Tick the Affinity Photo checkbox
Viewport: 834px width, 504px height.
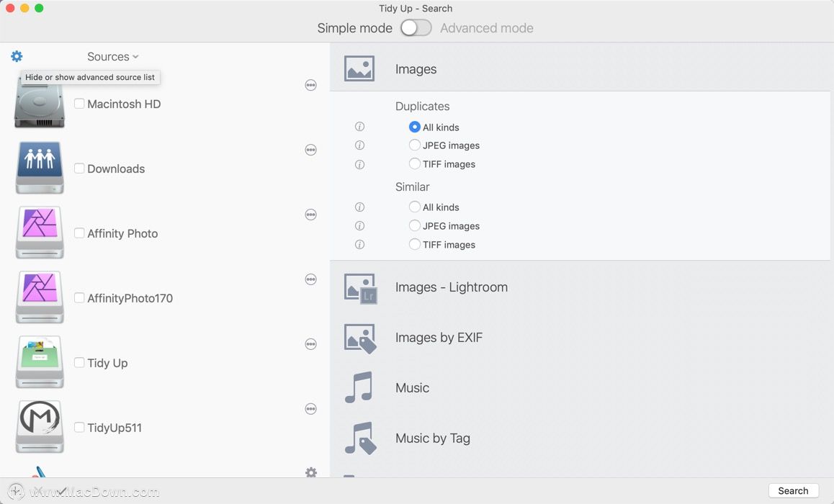pyautogui.click(x=79, y=233)
